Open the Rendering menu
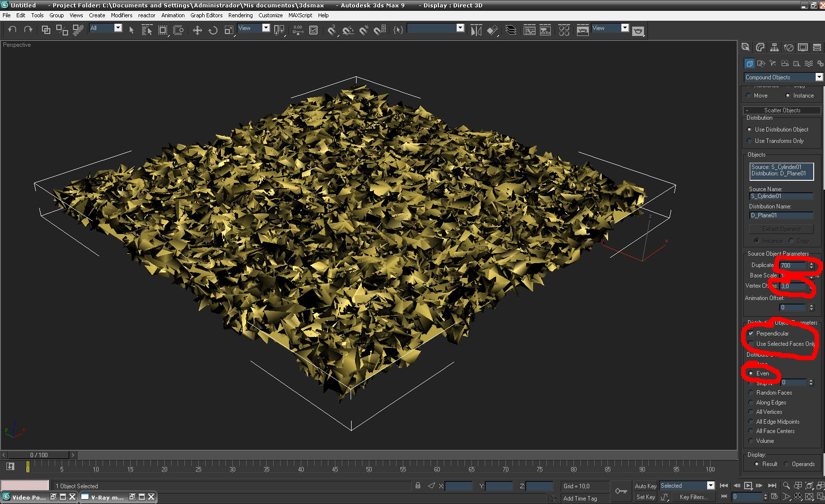825x504 pixels. tap(240, 15)
